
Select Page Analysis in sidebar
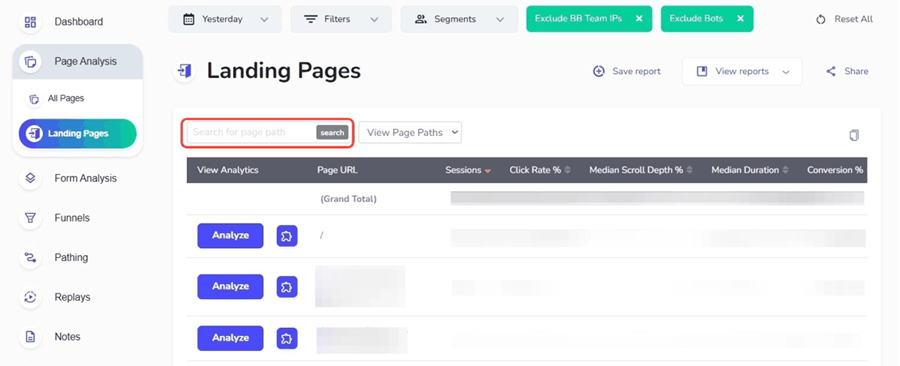point(77,61)
